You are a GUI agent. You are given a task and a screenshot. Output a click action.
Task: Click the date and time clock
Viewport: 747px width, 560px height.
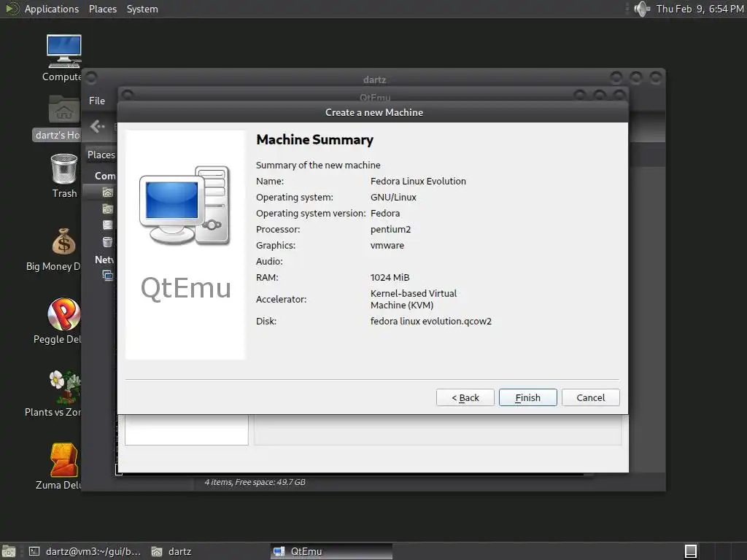pyautogui.click(x=700, y=9)
